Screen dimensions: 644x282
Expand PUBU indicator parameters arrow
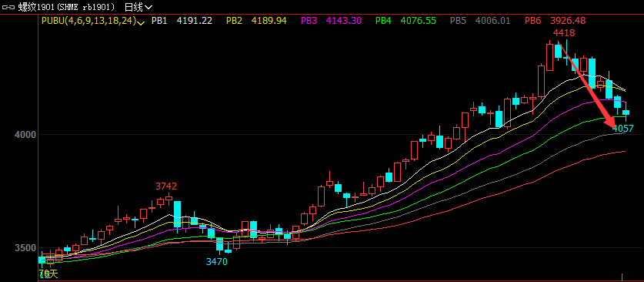pyautogui.click(x=141, y=22)
